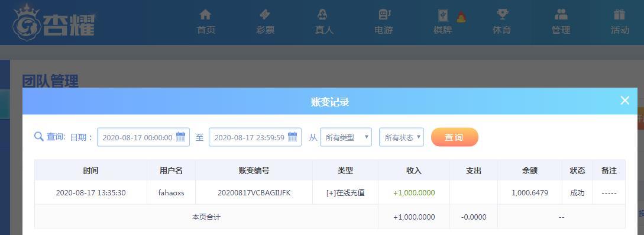Click the orange 查询 button
The height and width of the screenshot is (235, 644).
coord(454,137)
